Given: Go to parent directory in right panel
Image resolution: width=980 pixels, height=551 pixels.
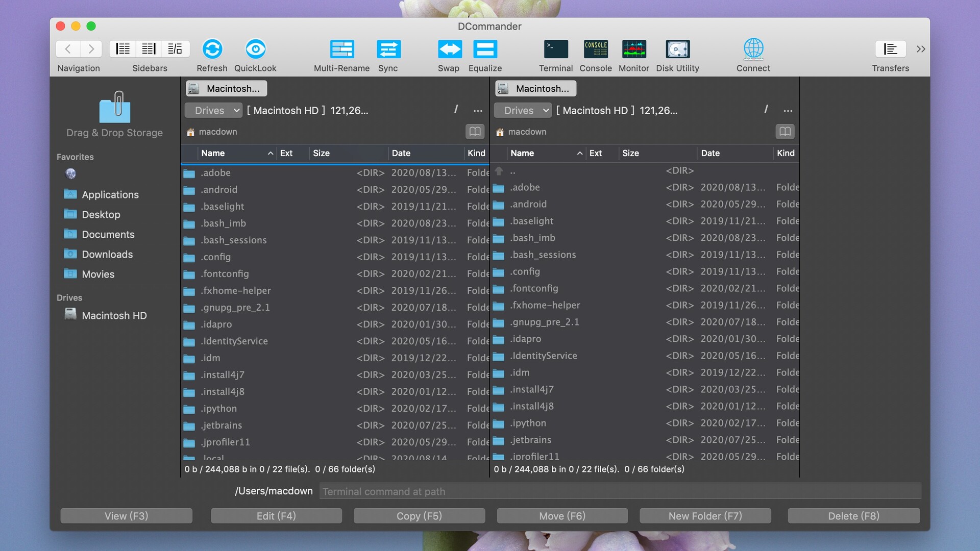Looking at the screenshot, I should click(x=644, y=171).
